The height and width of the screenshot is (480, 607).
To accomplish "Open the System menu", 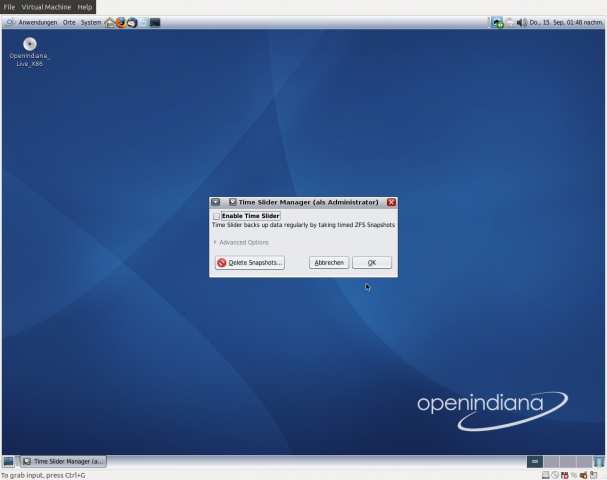I will (x=91, y=22).
